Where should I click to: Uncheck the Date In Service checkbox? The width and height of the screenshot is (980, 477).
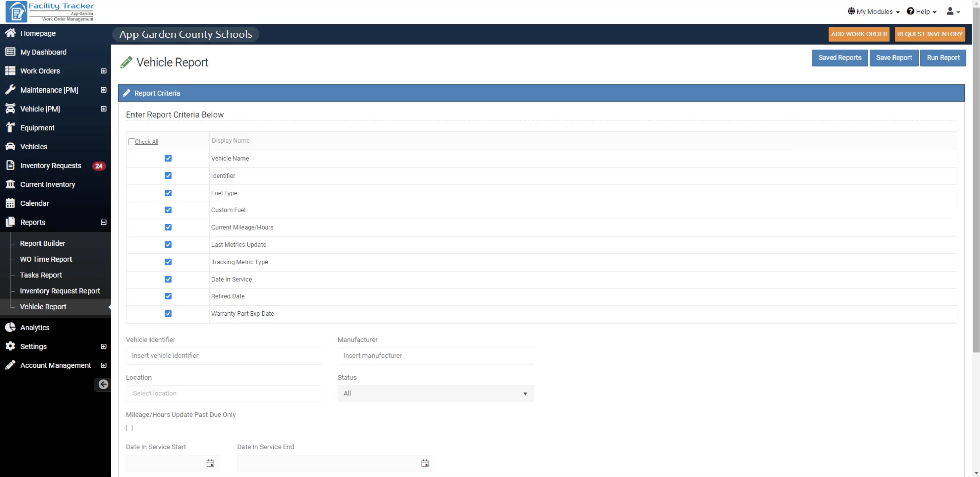point(168,279)
